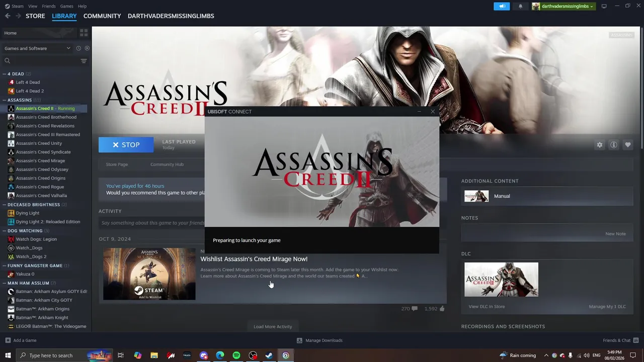The height and width of the screenshot is (362, 644).
Task: Toggle sort by recent activity clock icon
Action: click(78, 48)
